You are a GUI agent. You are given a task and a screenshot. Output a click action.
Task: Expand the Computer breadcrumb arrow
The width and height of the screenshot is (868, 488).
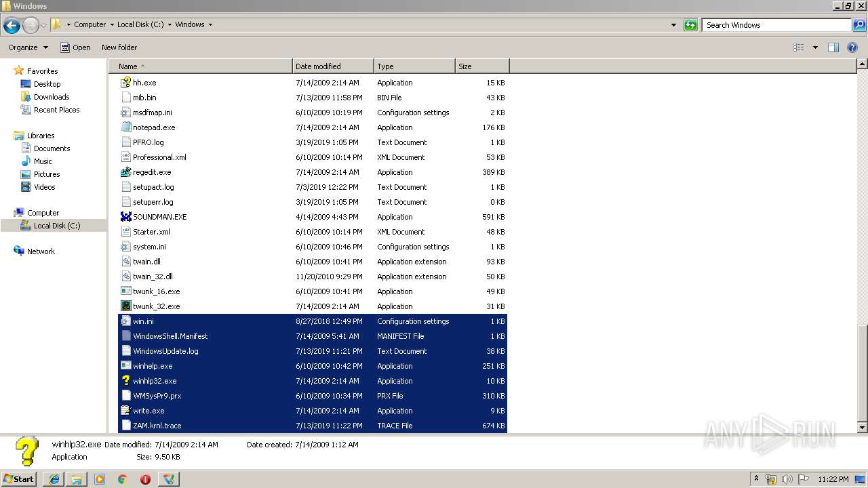coord(112,25)
